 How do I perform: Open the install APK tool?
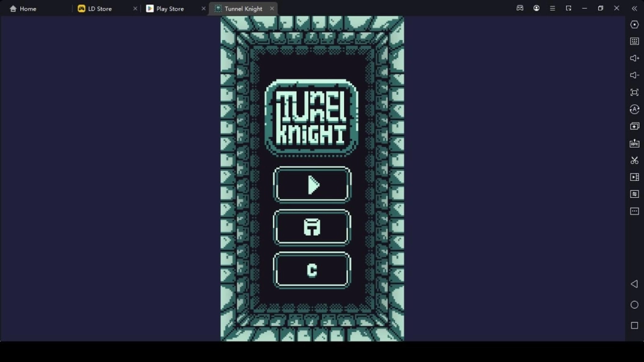click(635, 143)
